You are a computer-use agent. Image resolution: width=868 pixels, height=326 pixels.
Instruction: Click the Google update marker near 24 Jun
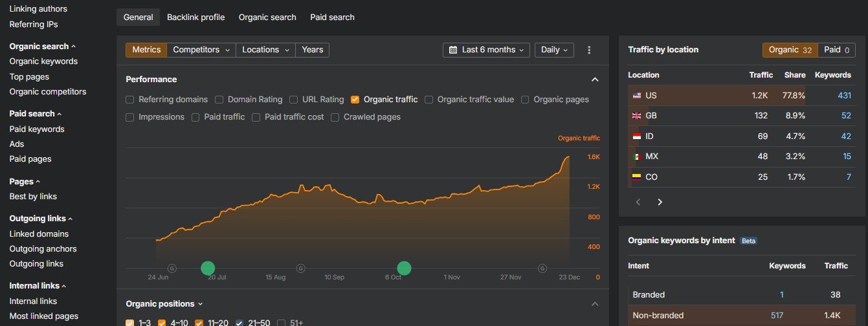pyautogui.click(x=172, y=268)
